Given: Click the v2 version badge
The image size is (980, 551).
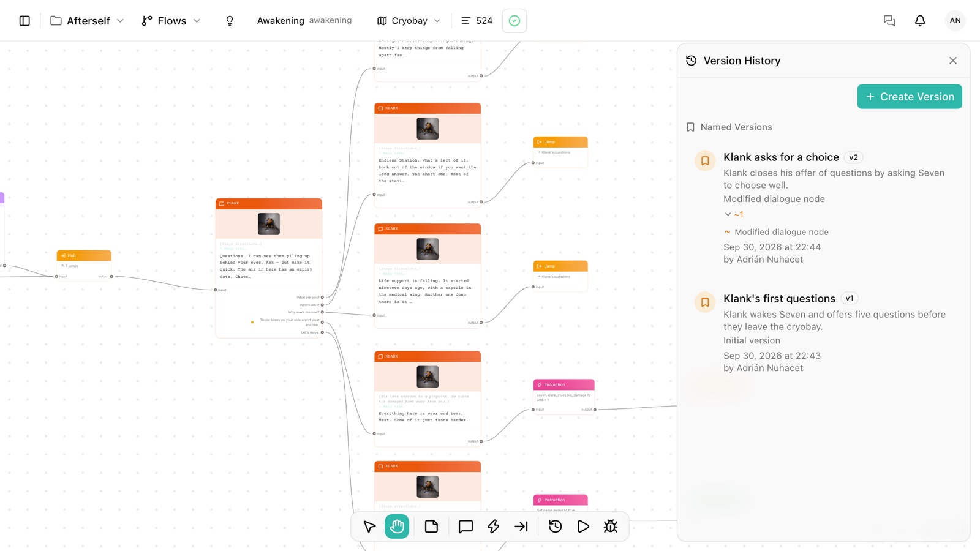Looking at the screenshot, I should coord(853,157).
